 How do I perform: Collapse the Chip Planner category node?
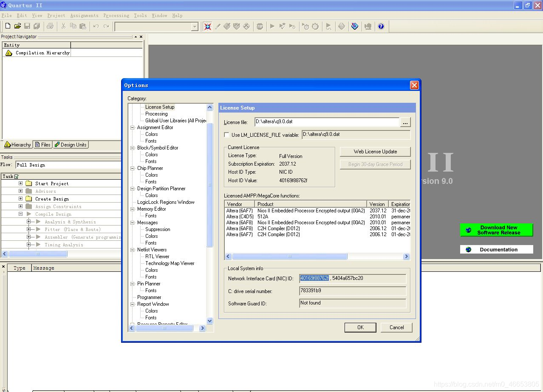(133, 168)
